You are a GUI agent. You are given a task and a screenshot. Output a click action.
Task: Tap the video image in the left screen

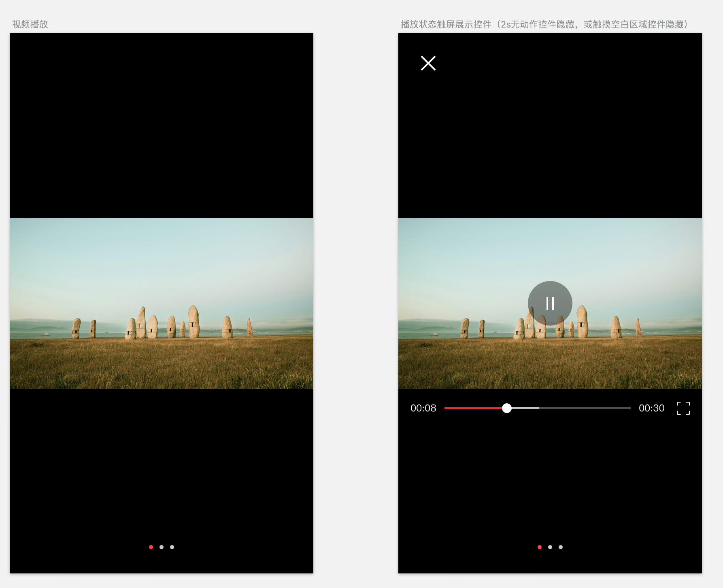162,303
